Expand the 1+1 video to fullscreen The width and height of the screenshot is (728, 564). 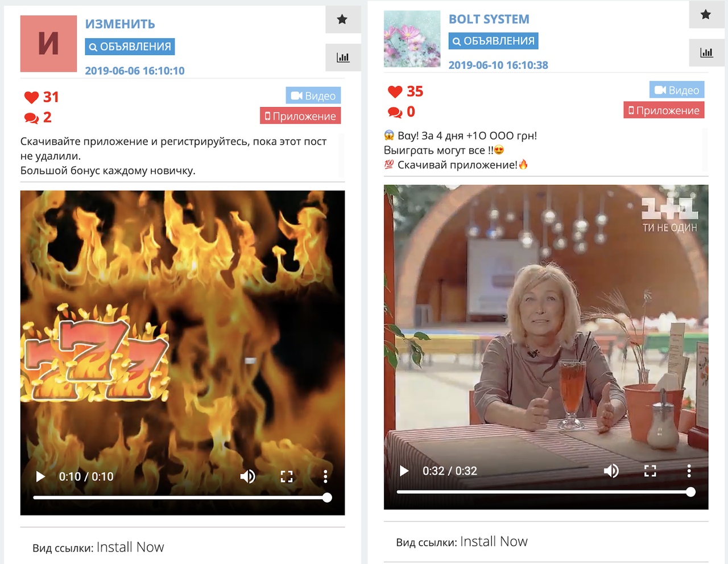(x=650, y=471)
